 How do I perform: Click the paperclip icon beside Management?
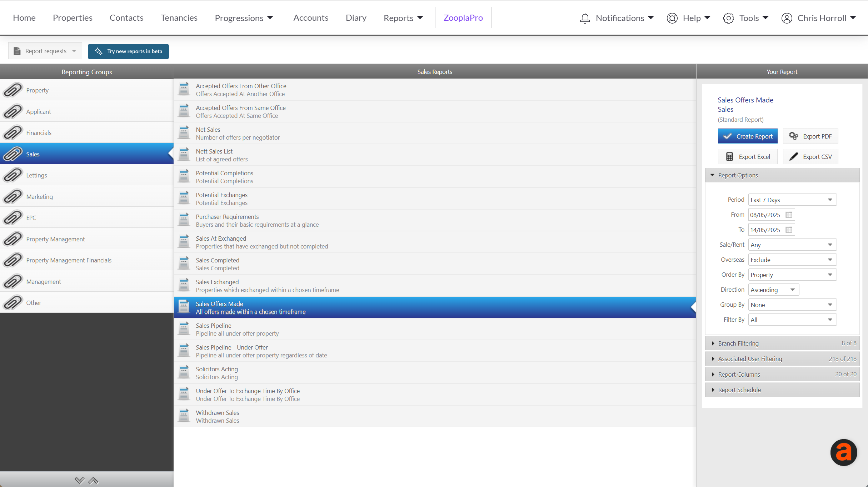(x=13, y=281)
